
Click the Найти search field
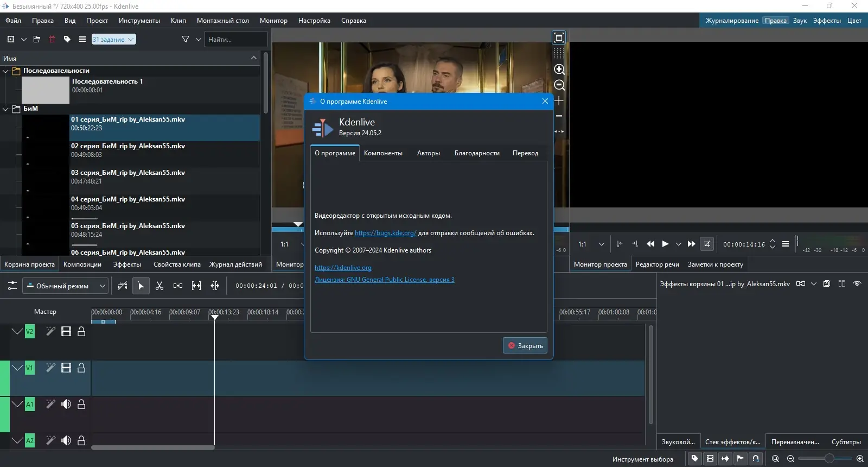pyautogui.click(x=235, y=39)
